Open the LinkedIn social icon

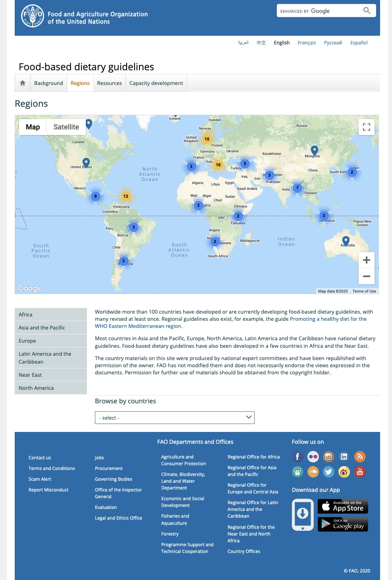[344, 457]
